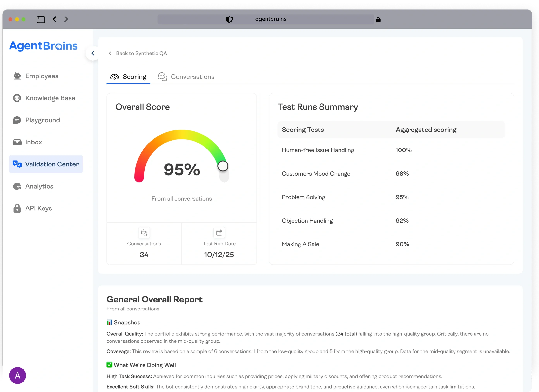Click the Playground chat bubble icon
539x392 pixels.
click(17, 120)
